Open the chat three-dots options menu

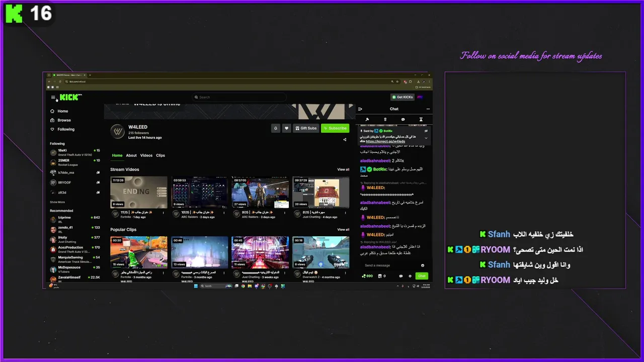click(428, 109)
